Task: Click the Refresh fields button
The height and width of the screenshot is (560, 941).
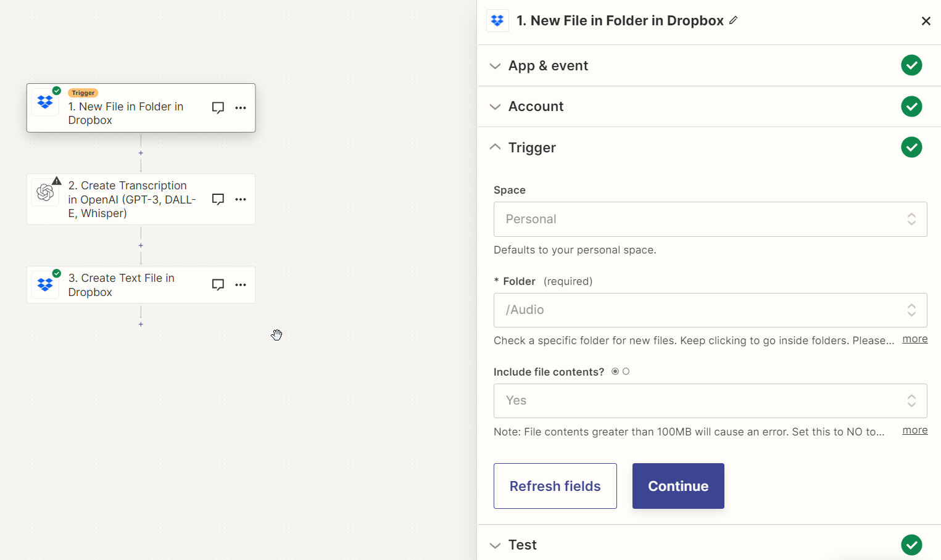Action: [x=555, y=486]
